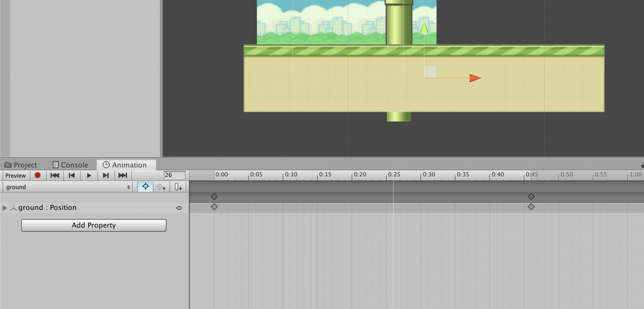
Task: Select the ground Position keyframe at 0:00
Action: coord(214,207)
